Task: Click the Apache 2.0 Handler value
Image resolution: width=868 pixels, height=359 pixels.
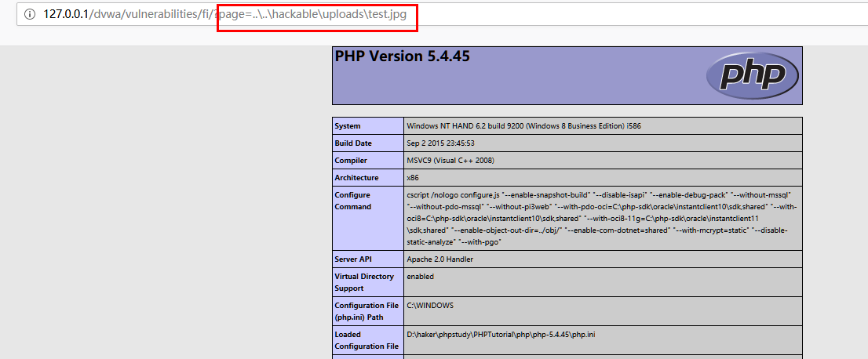Action: (x=439, y=259)
